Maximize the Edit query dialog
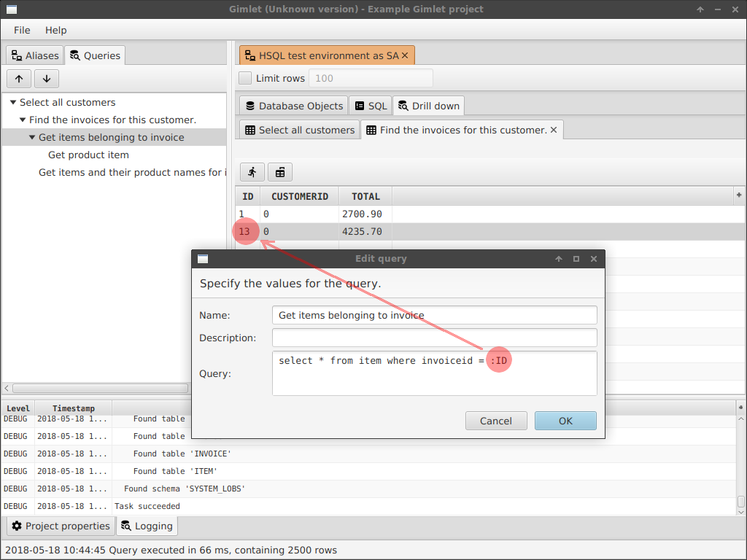The width and height of the screenshot is (747, 560). pyautogui.click(x=576, y=259)
